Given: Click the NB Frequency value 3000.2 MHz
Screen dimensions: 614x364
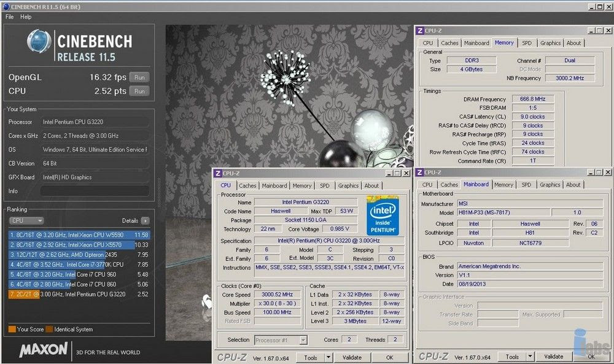Looking at the screenshot, I should [x=570, y=79].
